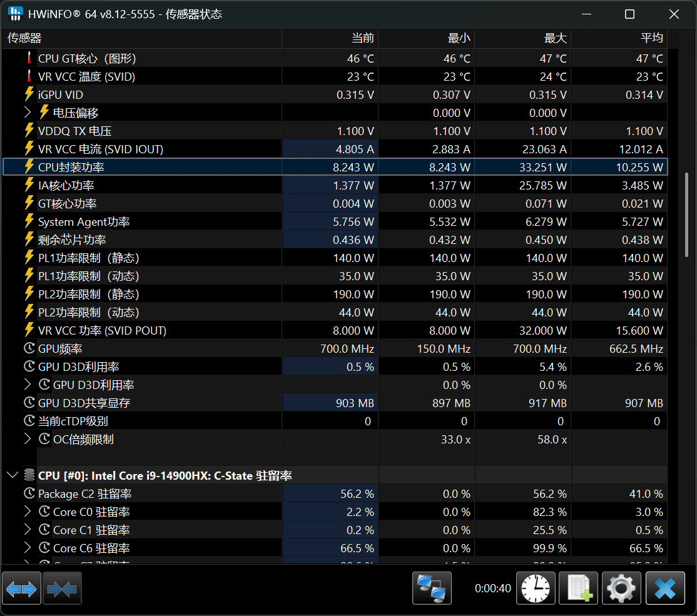Click clock icon of 当前cTDP级别 row
The width and height of the screenshot is (697, 616).
(29, 421)
